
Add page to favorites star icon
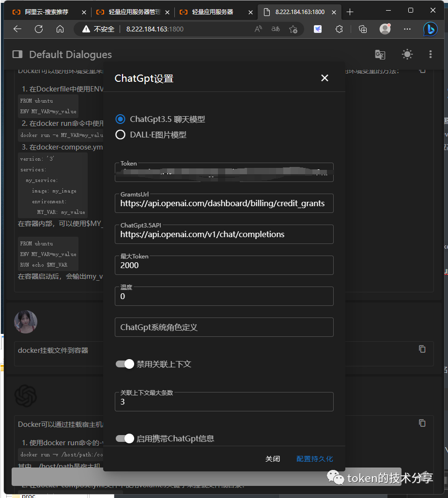293,29
